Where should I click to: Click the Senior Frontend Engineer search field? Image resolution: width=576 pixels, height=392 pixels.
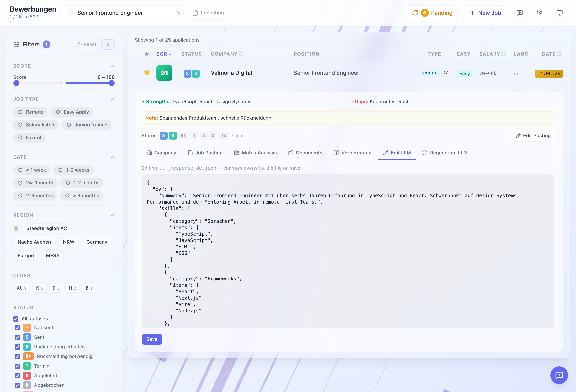[124, 13]
